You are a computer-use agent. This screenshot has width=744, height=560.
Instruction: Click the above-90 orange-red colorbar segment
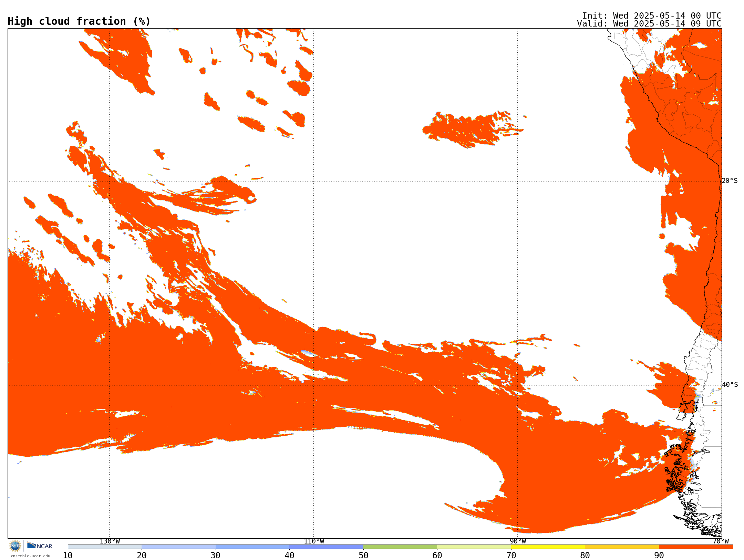point(696,547)
